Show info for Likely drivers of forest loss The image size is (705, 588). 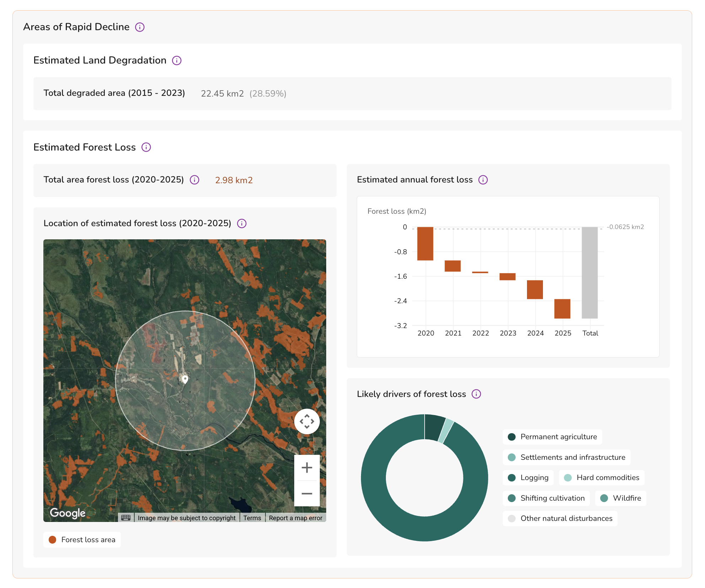(x=476, y=394)
